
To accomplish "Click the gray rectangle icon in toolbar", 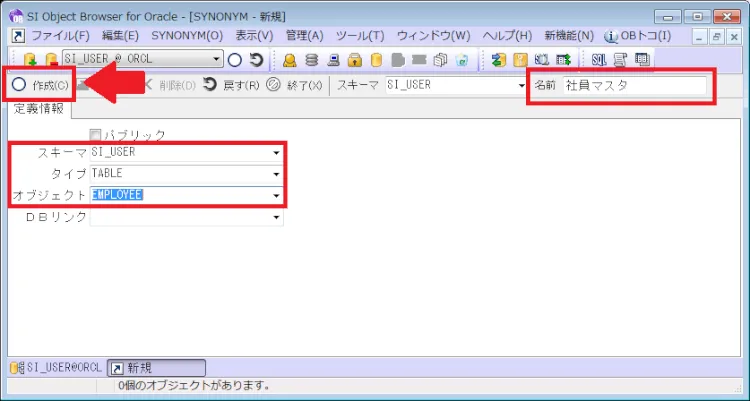I will pos(419,59).
